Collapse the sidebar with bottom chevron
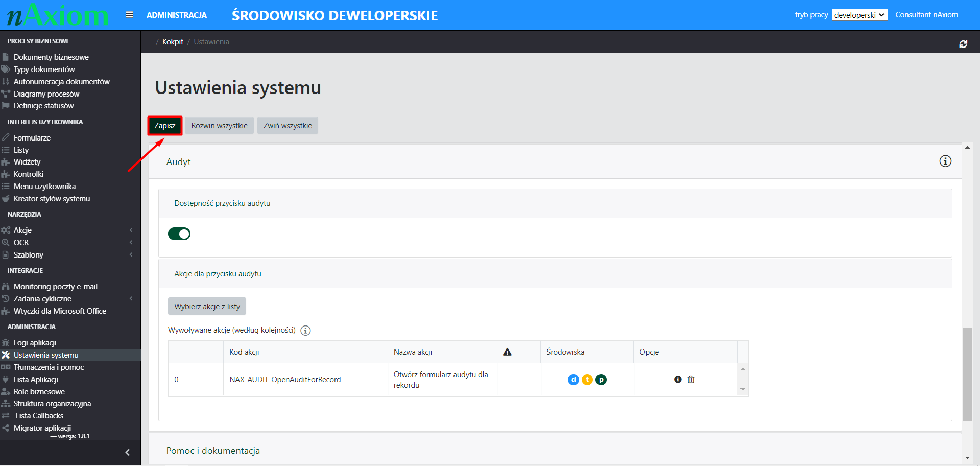 pyautogui.click(x=127, y=452)
